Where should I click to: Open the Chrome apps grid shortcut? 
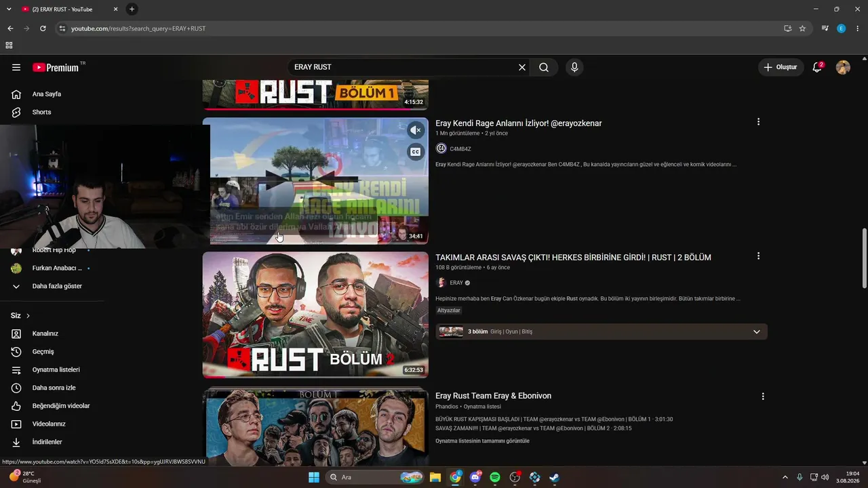click(9, 45)
